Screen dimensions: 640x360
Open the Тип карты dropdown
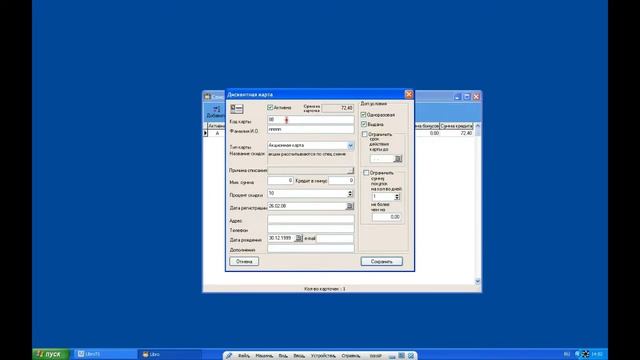350,145
